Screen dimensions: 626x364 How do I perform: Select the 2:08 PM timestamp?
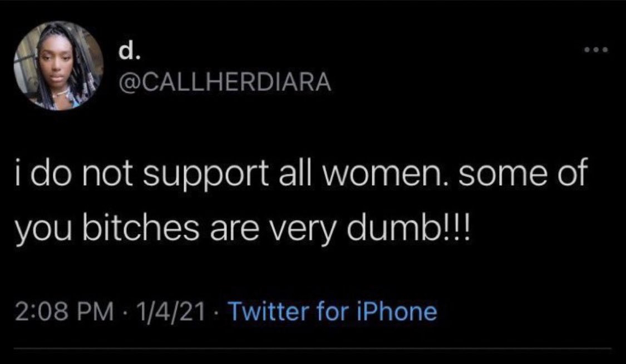click(64, 312)
